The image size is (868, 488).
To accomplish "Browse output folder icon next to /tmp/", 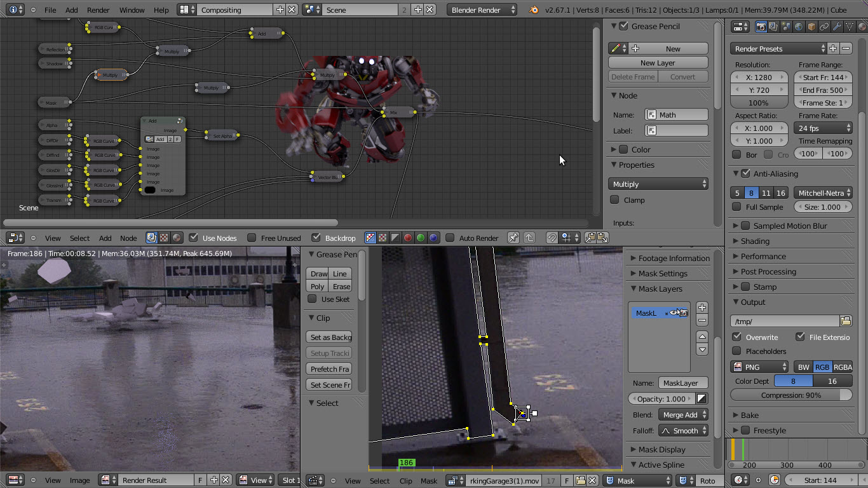I will [845, 321].
